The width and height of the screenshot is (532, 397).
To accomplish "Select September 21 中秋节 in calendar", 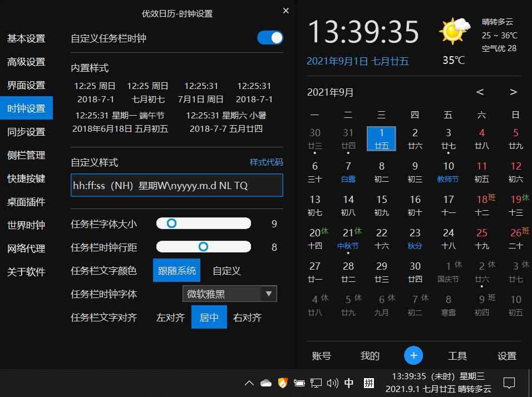I will click(x=348, y=239).
